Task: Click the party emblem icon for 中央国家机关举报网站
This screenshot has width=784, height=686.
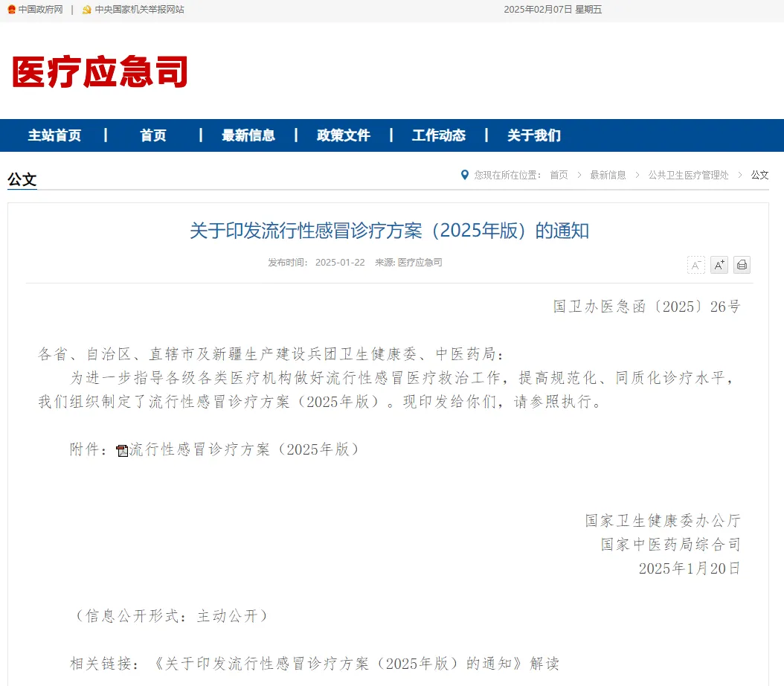Action: [x=87, y=10]
